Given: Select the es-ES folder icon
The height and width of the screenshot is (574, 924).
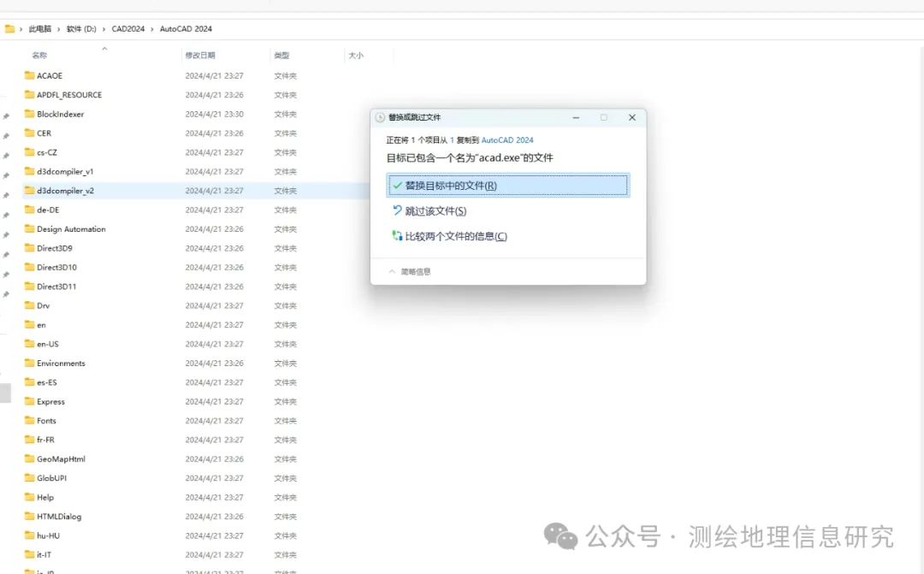Looking at the screenshot, I should [x=29, y=382].
